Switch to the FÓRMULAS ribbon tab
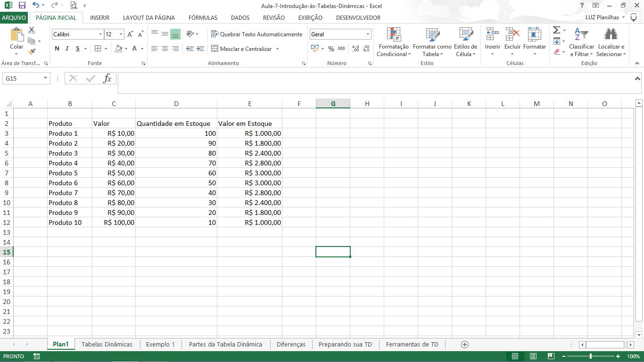 (x=203, y=17)
